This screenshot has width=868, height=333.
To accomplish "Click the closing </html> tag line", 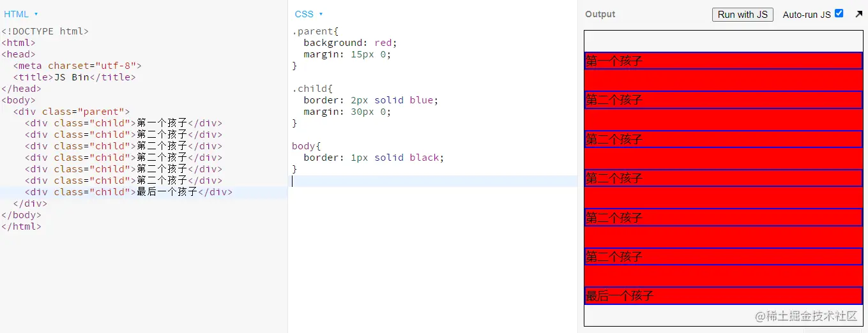I will coord(21,226).
